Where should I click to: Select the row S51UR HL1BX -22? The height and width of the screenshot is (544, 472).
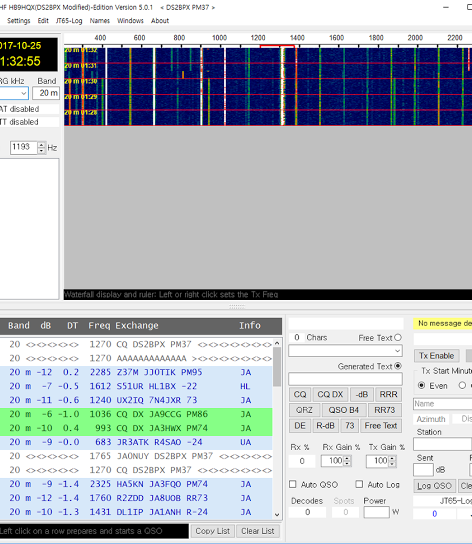click(x=136, y=386)
